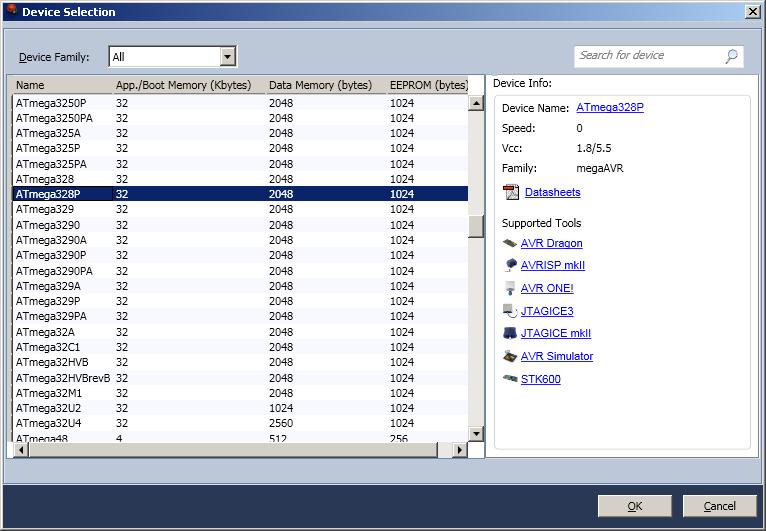Open the JTAGICE mkII link
Screen dimensions: 766x531
click(x=556, y=333)
